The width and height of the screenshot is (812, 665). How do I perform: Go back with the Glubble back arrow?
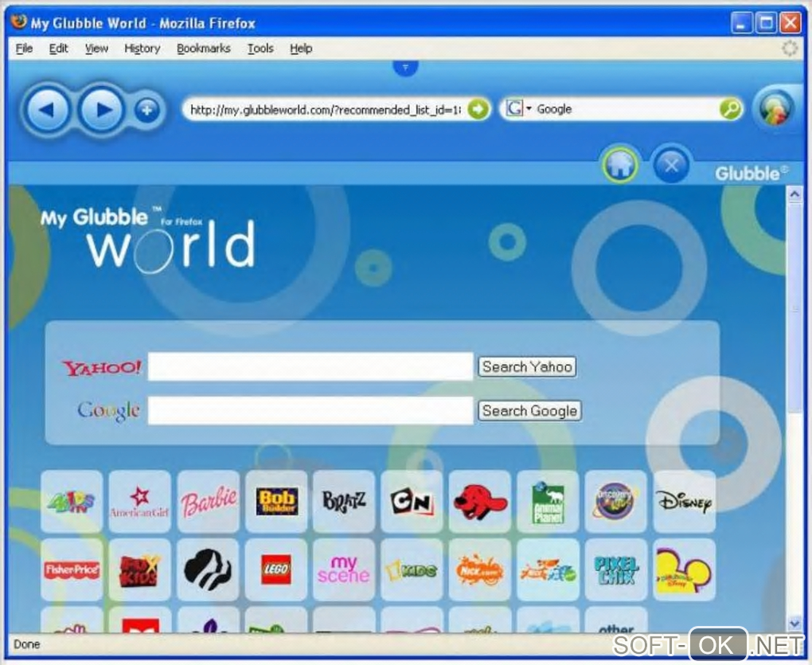point(47,110)
